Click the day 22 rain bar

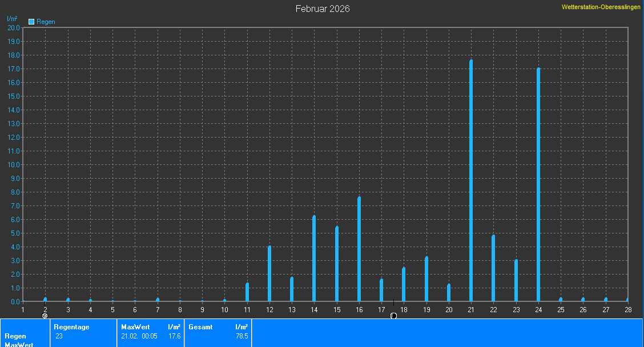pos(493,268)
